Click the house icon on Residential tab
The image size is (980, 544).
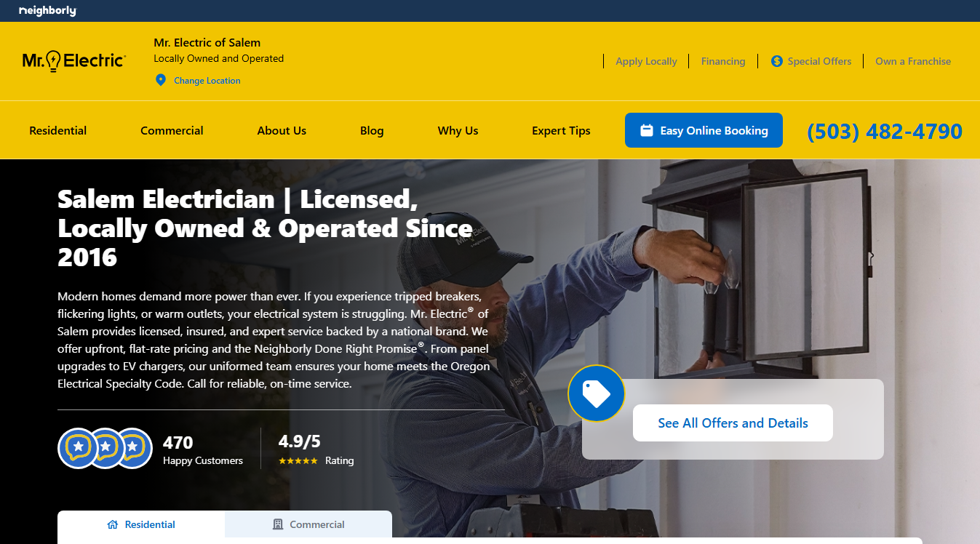(113, 524)
